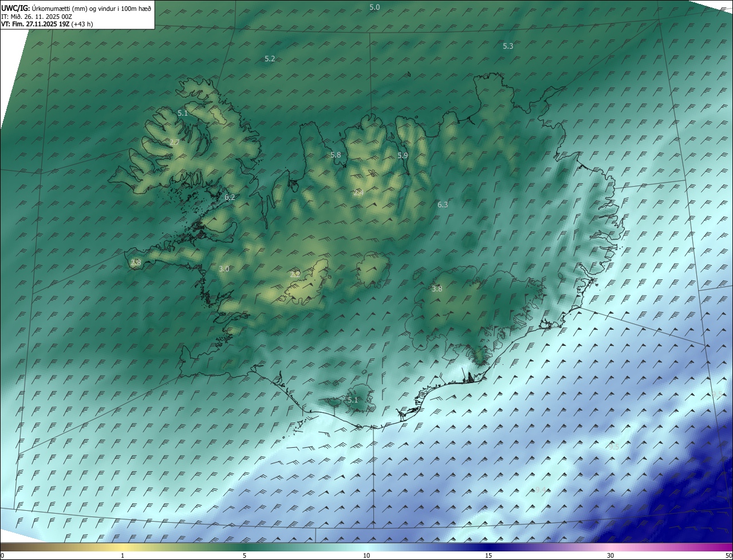Click the 6.3 value label on the map
This screenshot has width=733, height=560.
point(443,204)
